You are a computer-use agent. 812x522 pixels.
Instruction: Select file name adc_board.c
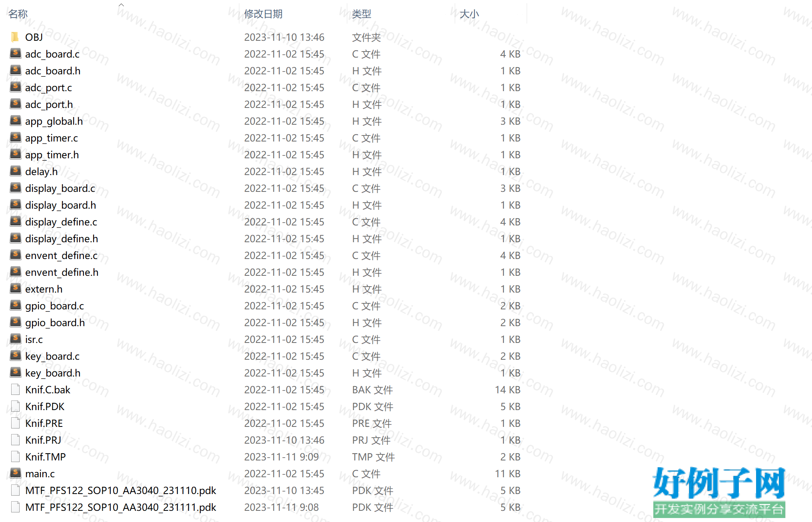[52, 54]
